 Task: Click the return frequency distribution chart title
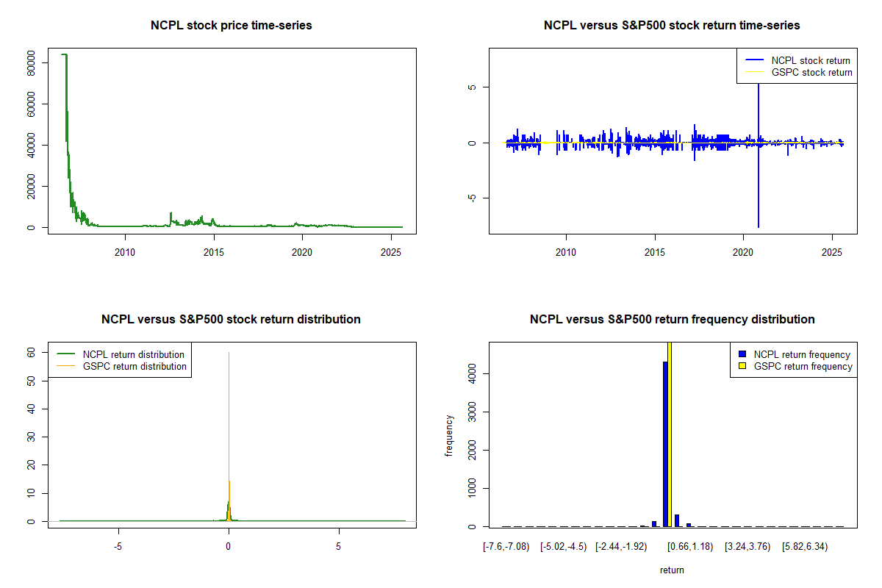672,320
